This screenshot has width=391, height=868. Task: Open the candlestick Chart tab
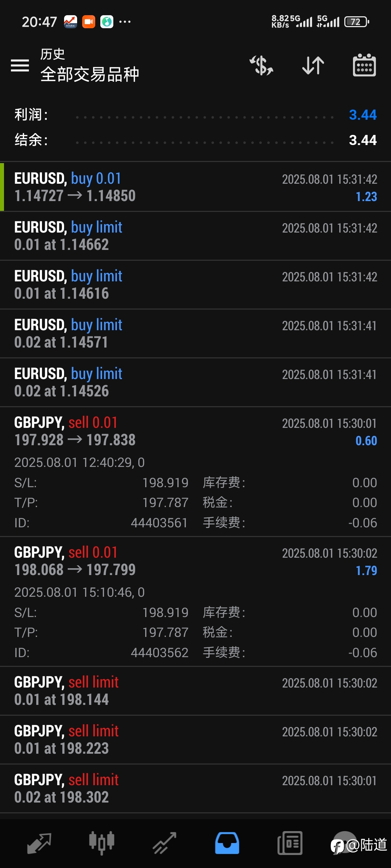pos(102,843)
